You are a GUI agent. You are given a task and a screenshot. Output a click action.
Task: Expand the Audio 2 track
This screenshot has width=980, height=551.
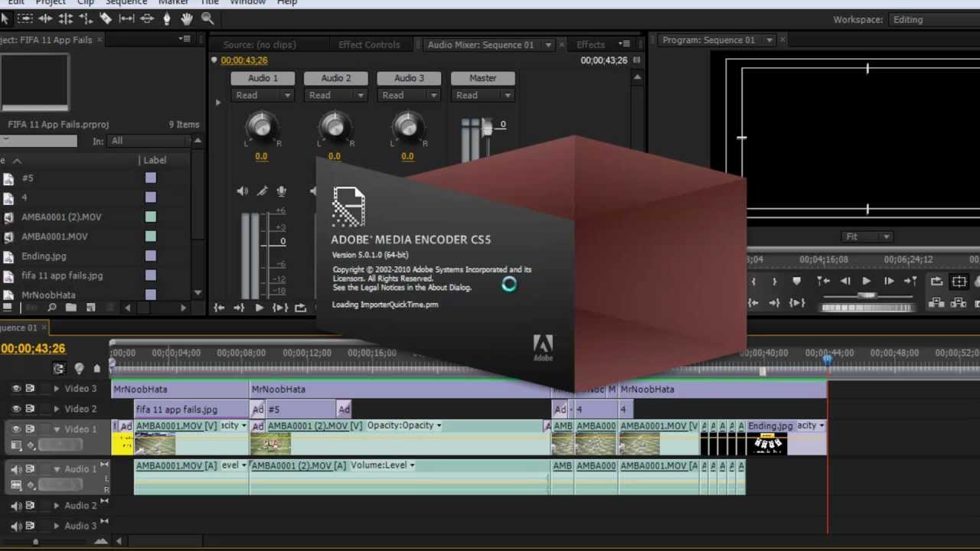pos(56,505)
